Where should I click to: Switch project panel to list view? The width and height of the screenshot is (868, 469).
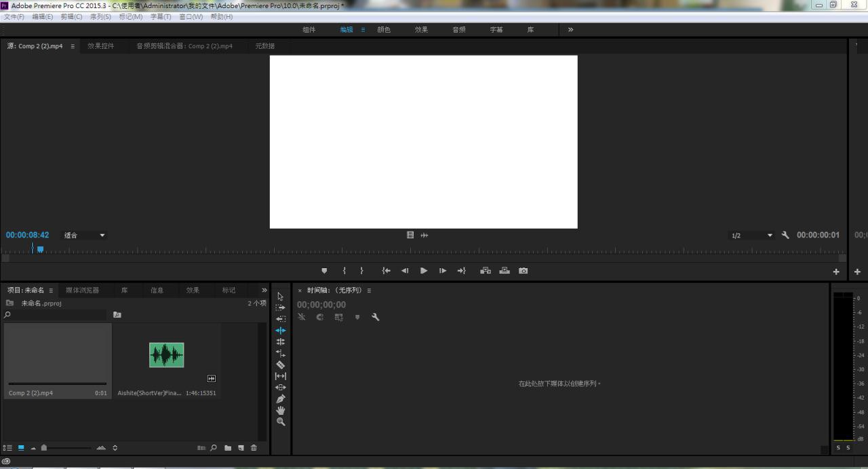[8, 448]
